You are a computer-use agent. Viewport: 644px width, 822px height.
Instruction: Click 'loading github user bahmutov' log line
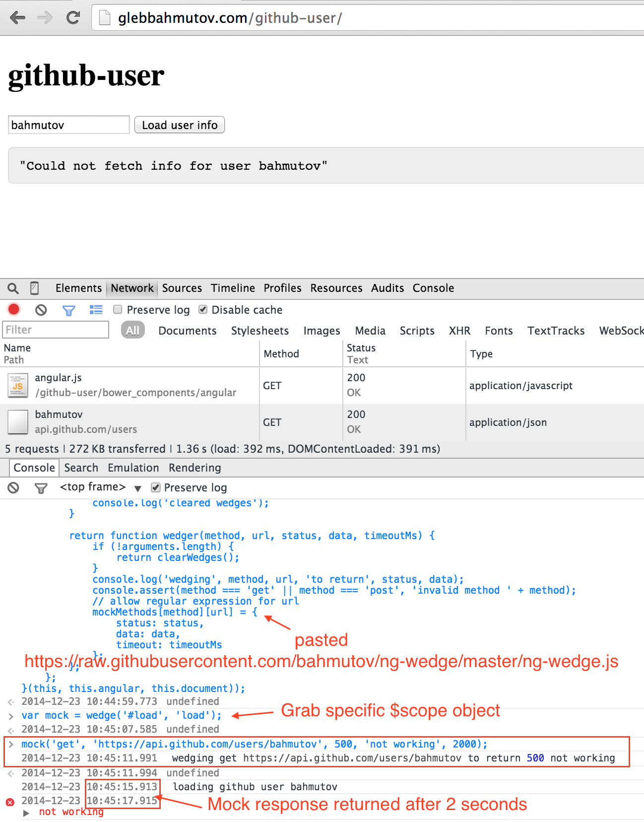[x=255, y=787]
